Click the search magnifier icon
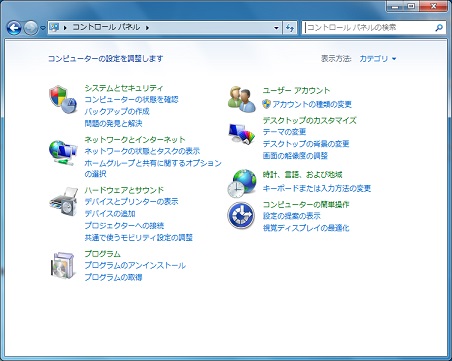452x361 pixels. point(439,28)
